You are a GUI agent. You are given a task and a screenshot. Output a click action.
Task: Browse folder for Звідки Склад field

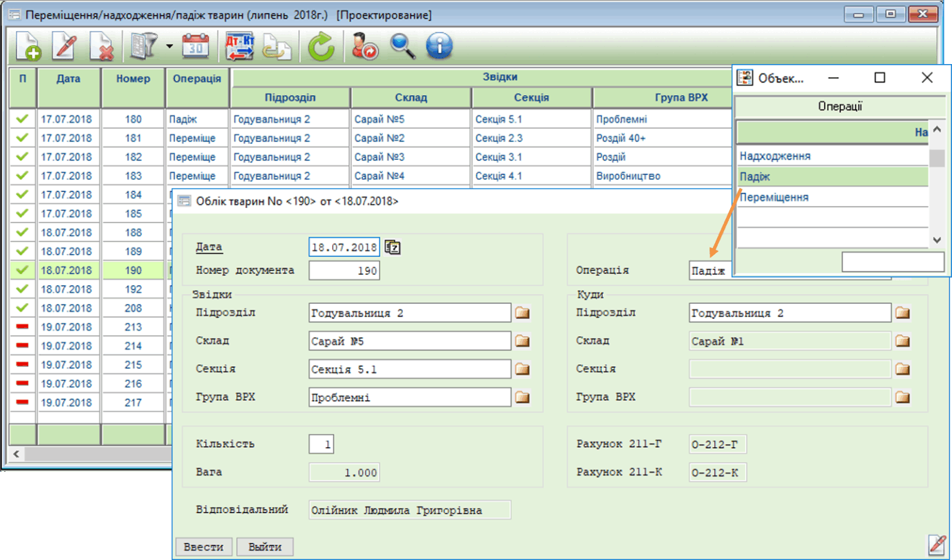[523, 341]
